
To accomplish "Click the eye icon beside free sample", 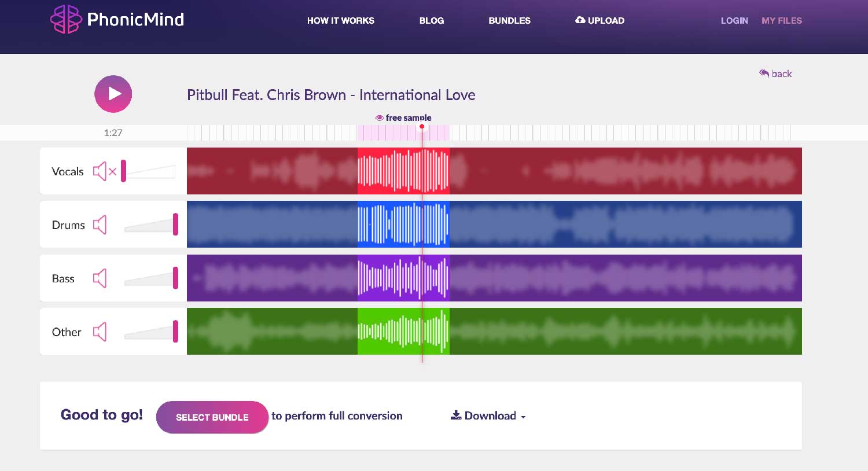I will [380, 118].
